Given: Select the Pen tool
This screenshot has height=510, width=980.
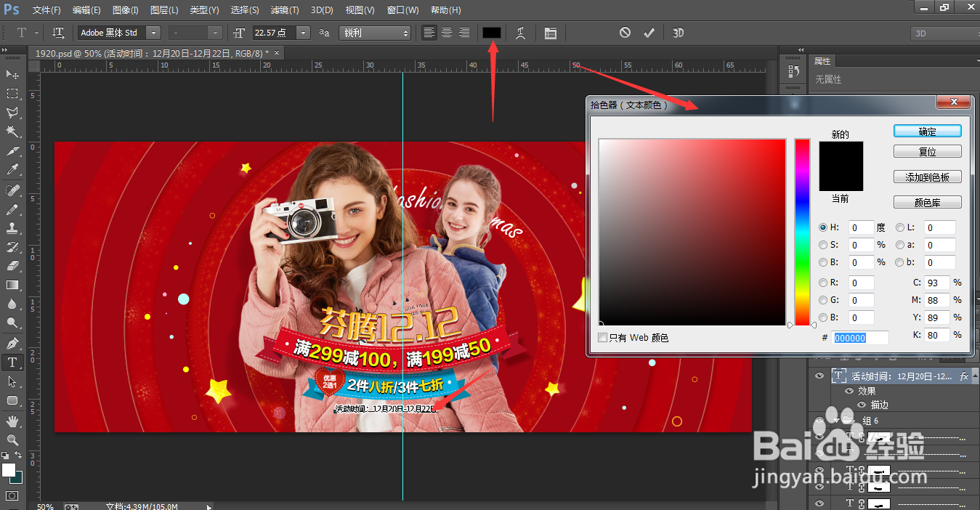Looking at the screenshot, I should coord(12,343).
